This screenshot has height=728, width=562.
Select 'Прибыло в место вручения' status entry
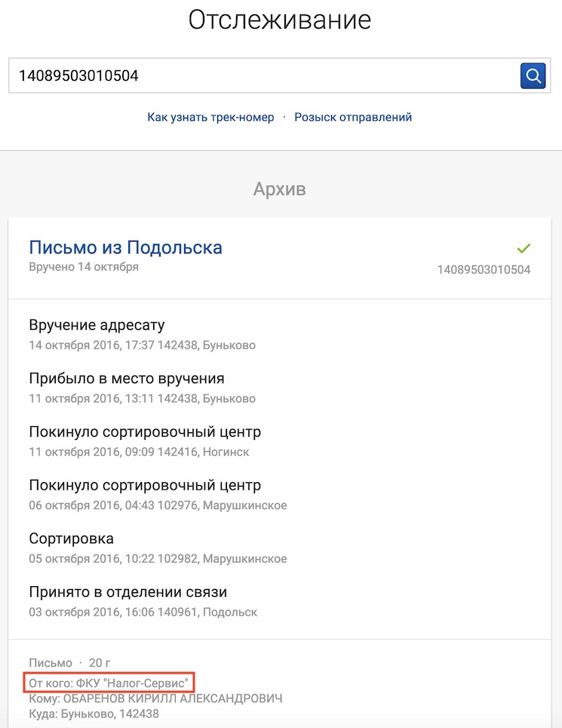[x=142, y=388]
